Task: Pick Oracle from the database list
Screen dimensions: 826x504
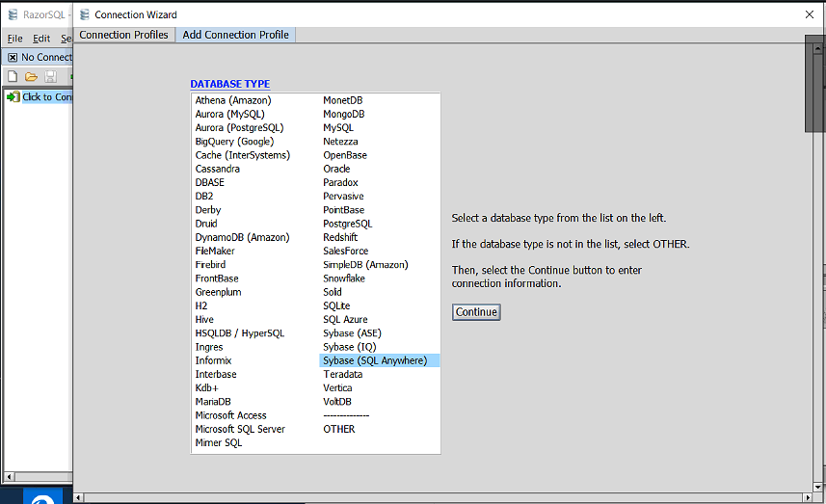Action: click(336, 169)
